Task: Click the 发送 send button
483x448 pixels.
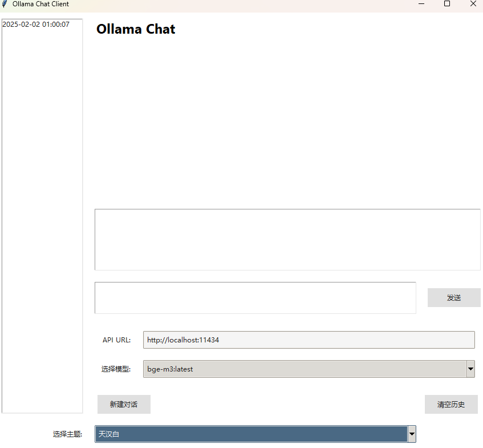Action: [x=453, y=297]
